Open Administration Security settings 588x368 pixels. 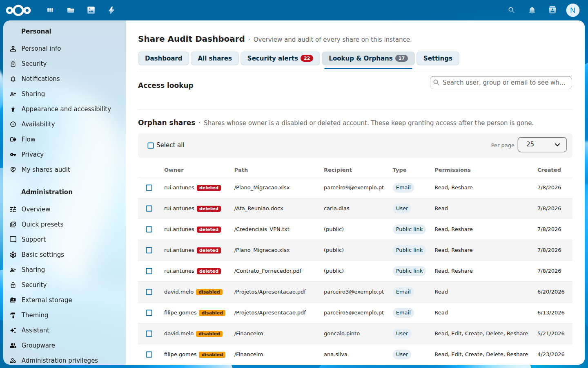click(65, 285)
